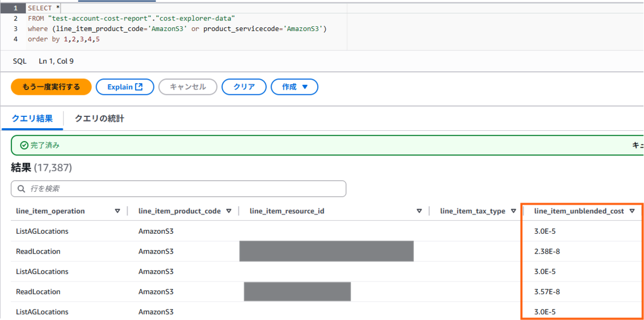Sort by line_item_product_code column arrow

(x=229, y=211)
